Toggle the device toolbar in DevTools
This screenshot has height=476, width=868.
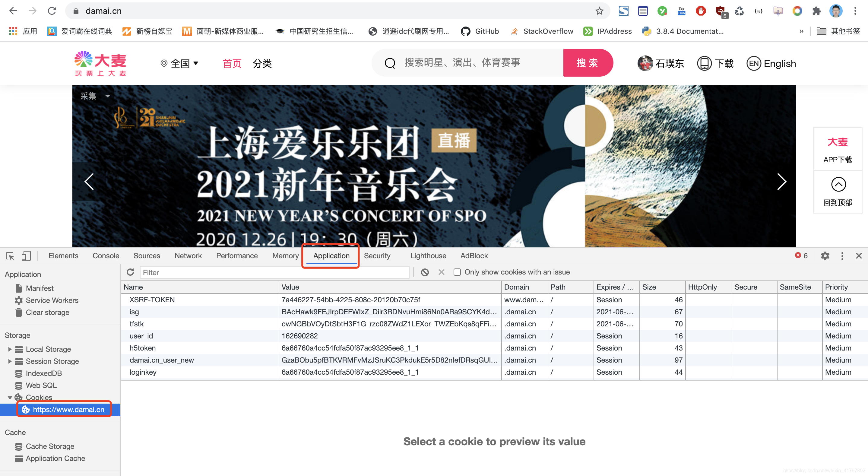click(26, 255)
